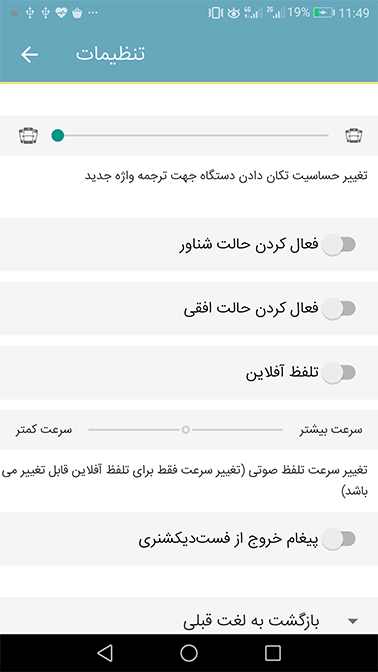Tap the تنظیمات title in the header
The width and height of the screenshot is (378, 672).
(111, 54)
